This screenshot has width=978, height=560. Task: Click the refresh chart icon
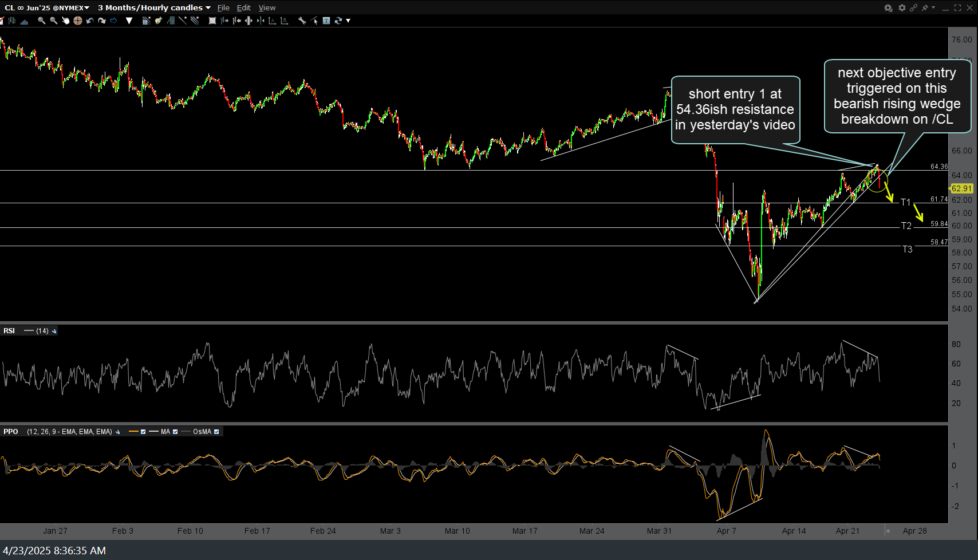338,21
